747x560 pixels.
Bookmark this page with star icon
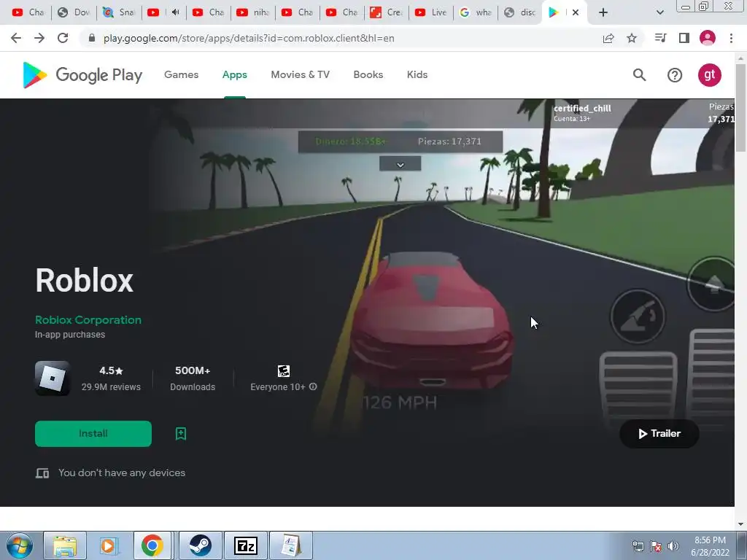[x=632, y=38]
